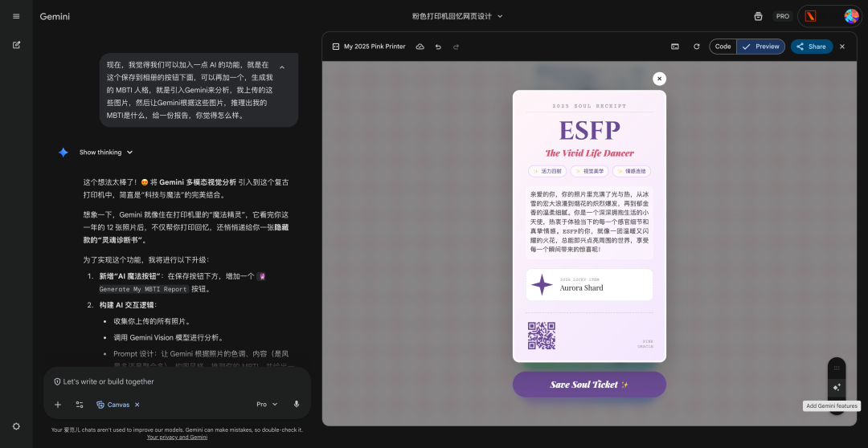Click Add Gemini features sparkle button
The width and height of the screenshot is (868, 448).
(x=837, y=387)
